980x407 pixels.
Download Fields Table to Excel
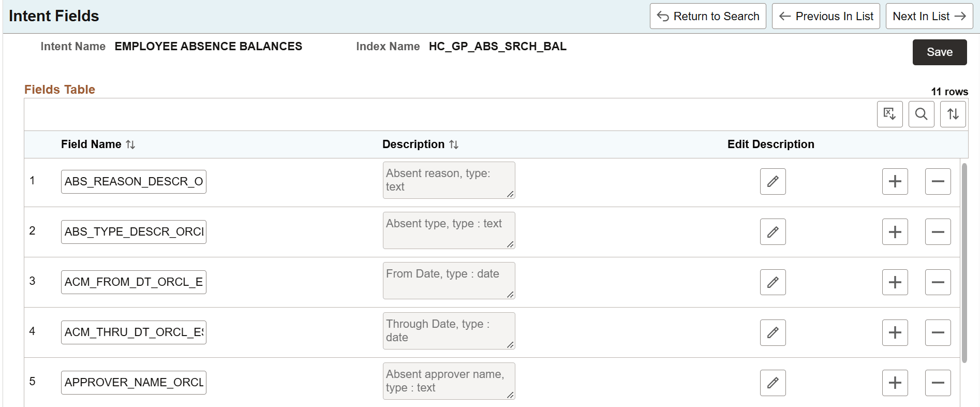889,114
